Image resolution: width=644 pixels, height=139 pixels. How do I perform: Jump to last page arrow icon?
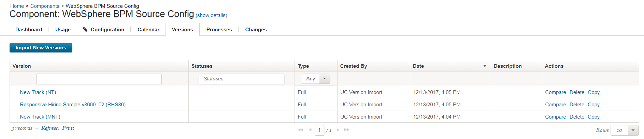point(347,130)
